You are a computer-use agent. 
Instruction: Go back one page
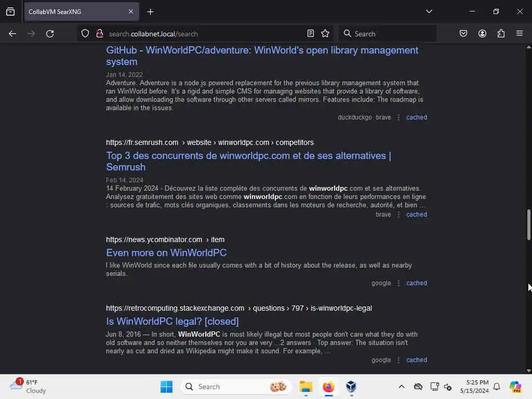tap(12, 34)
